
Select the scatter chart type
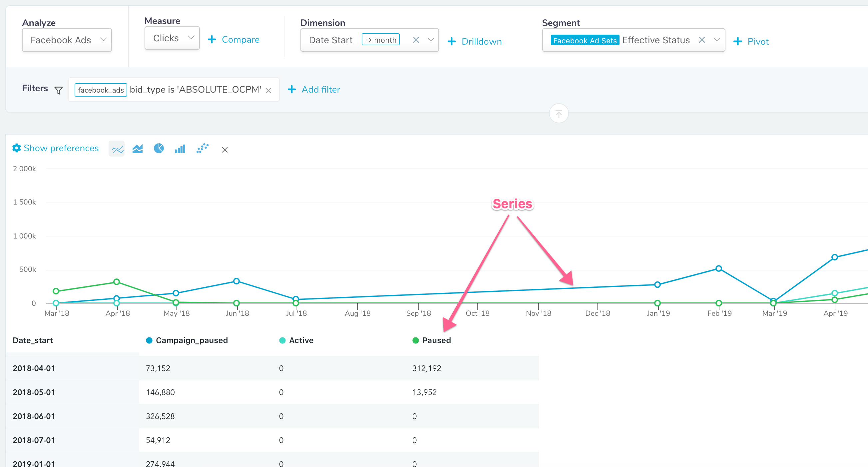(202, 148)
